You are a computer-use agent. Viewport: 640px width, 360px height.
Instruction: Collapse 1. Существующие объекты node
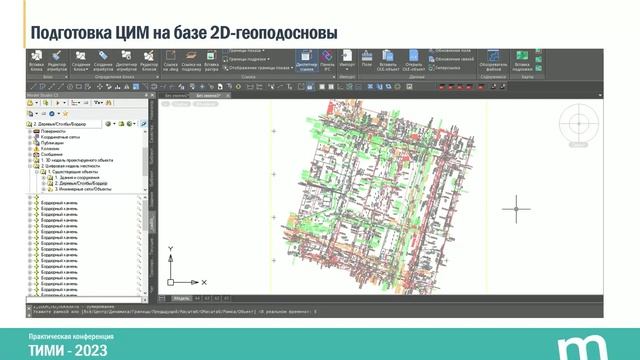[x=37, y=172]
